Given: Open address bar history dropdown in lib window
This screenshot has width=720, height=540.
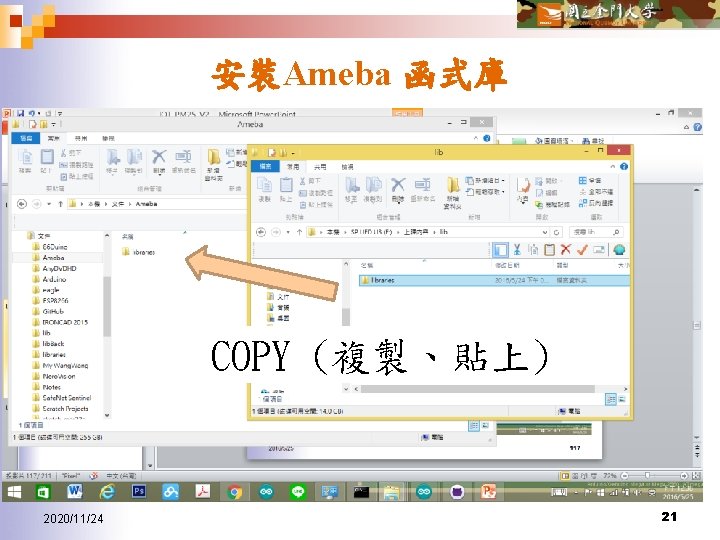Looking at the screenshot, I should tap(545, 232).
